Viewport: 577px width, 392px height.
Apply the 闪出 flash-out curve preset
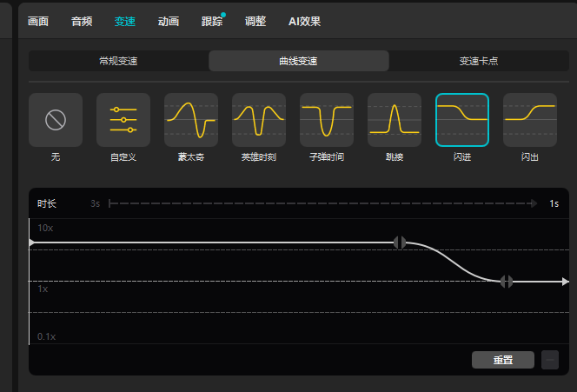(x=530, y=120)
